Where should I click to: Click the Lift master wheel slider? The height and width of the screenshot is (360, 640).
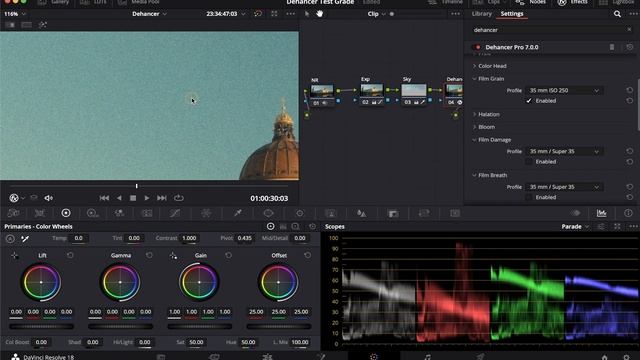pos(42,327)
